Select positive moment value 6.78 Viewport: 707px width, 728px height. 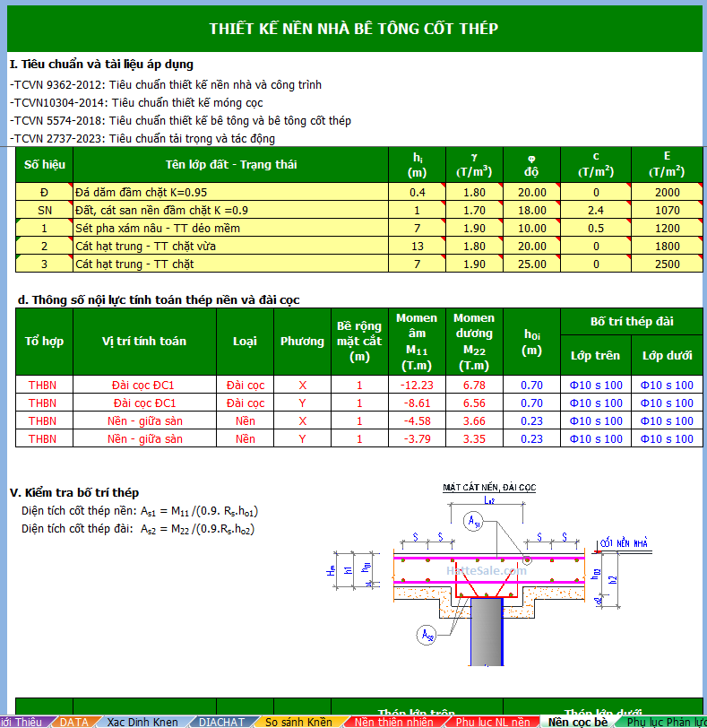pos(474,386)
